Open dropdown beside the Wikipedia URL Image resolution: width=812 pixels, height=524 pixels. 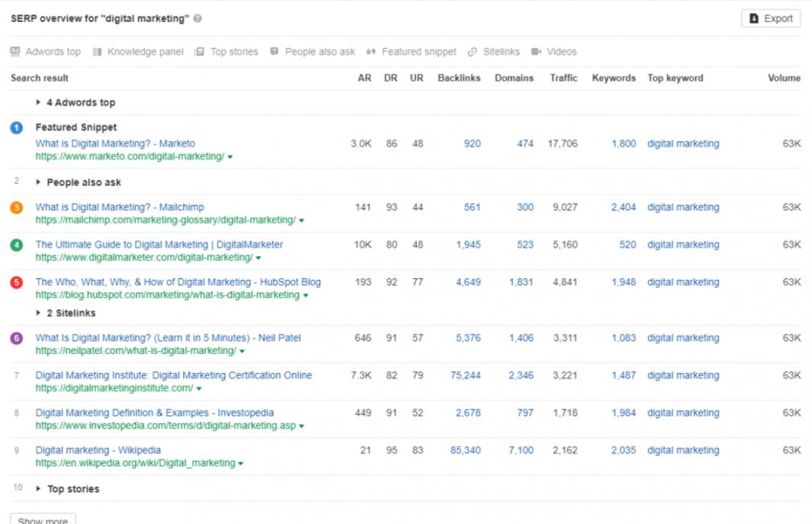click(241, 464)
